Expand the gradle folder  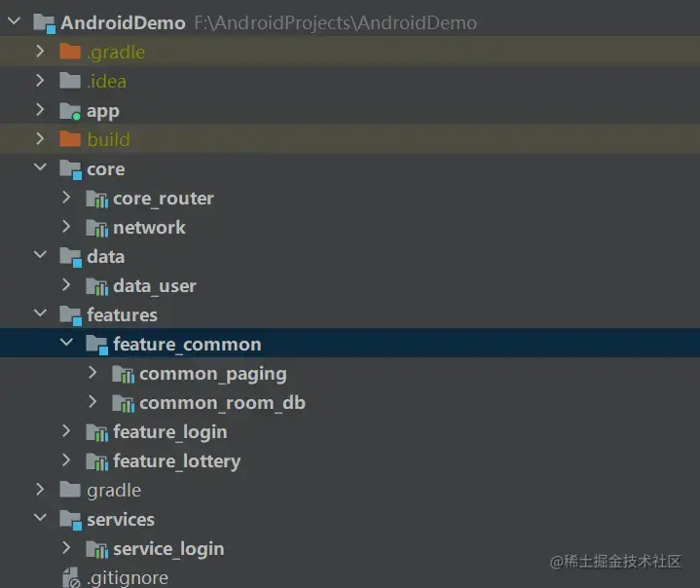coord(40,489)
